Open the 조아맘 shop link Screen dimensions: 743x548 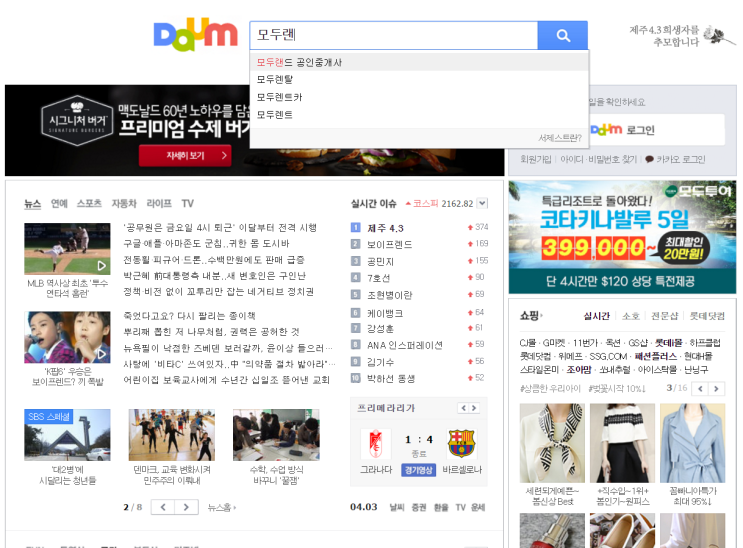[579, 370]
